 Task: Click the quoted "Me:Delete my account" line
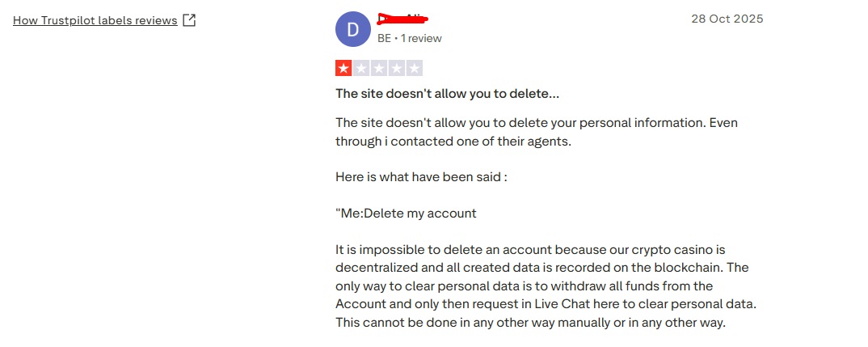click(x=406, y=214)
